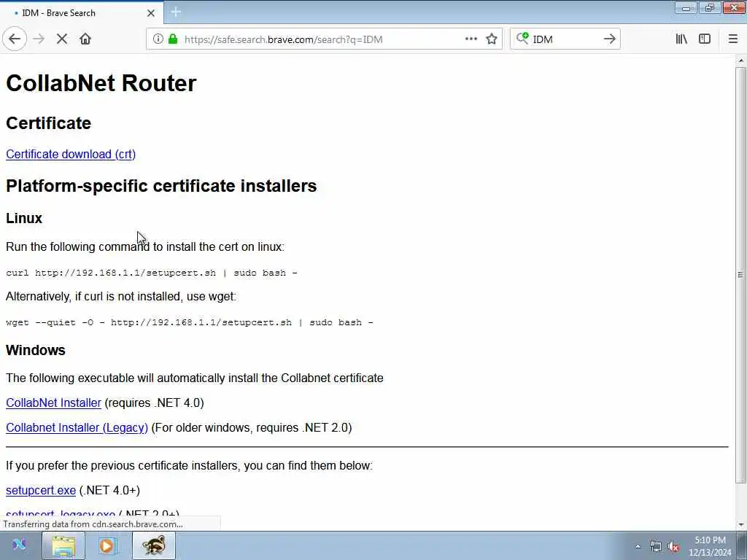This screenshot has height=560, width=747.
Task: Go back to the previous page
Action: point(15,39)
